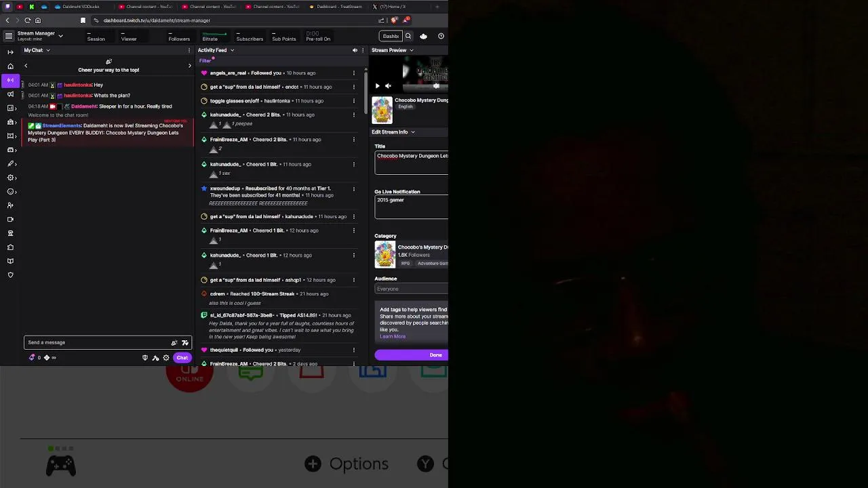This screenshot has width=868, height=488.
Task: Click the cheer bits icon in message box
Action: pyautogui.click(x=174, y=342)
